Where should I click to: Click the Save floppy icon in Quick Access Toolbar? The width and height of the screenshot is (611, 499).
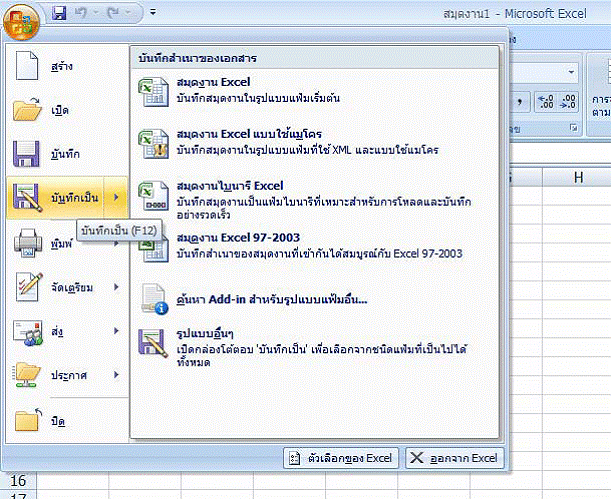coord(59,13)
